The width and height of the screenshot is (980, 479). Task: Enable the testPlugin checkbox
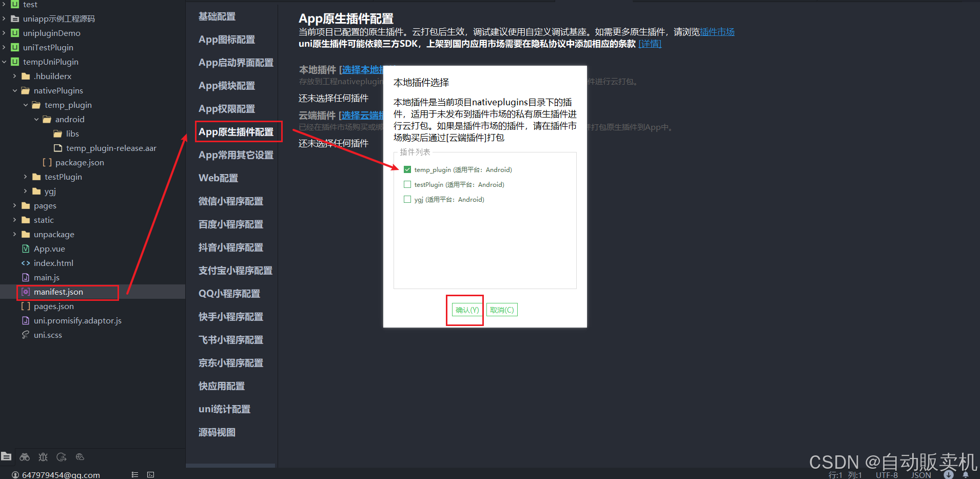407,184
